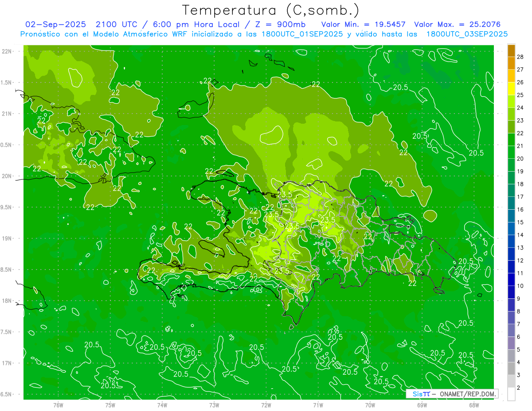
Task: Click the '76W' longitude axis label
Action: click(x=58, y=405)
